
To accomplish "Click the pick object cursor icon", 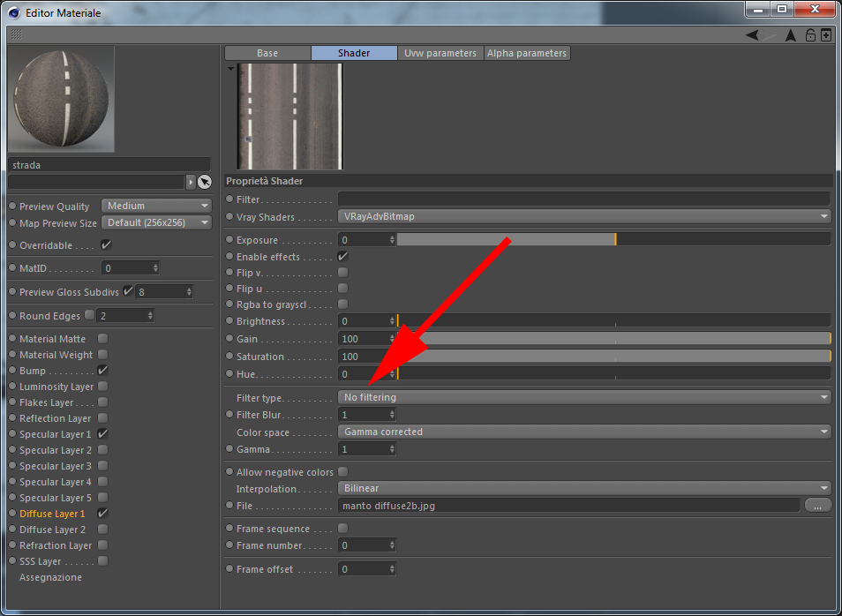I will coord(205,182).
